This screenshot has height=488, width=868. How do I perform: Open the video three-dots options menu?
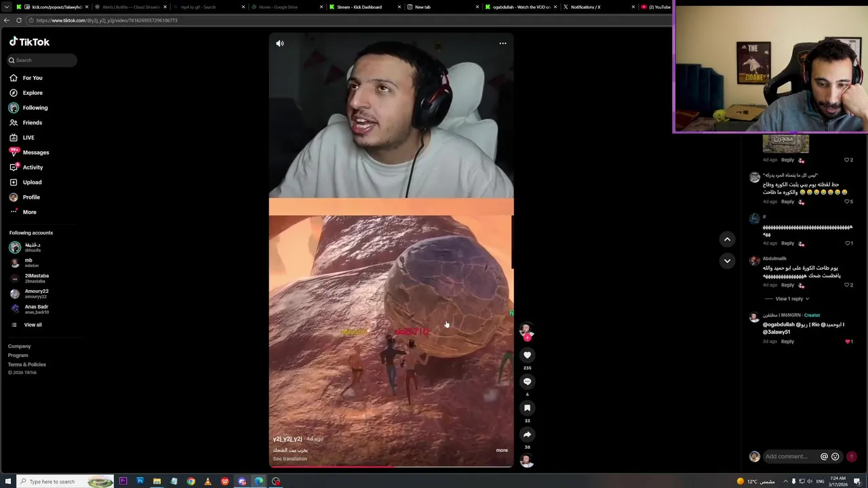click(502, 43)
